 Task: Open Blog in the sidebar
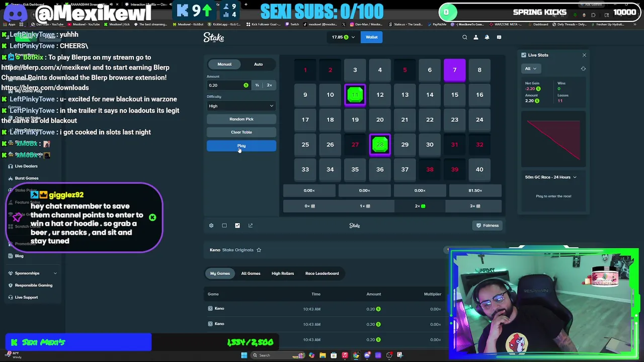point(19,256)
